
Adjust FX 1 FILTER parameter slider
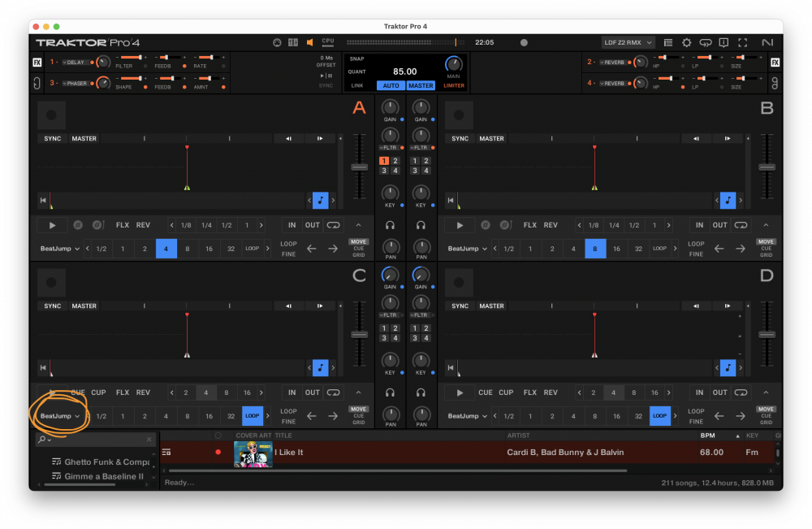[x=131, y=57]
